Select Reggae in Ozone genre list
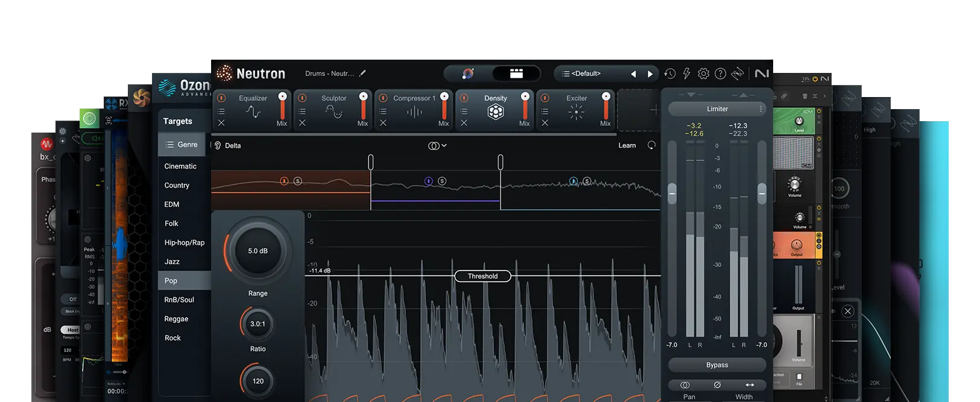This screenshot has height=402, width=980. [x=177, y=319]
